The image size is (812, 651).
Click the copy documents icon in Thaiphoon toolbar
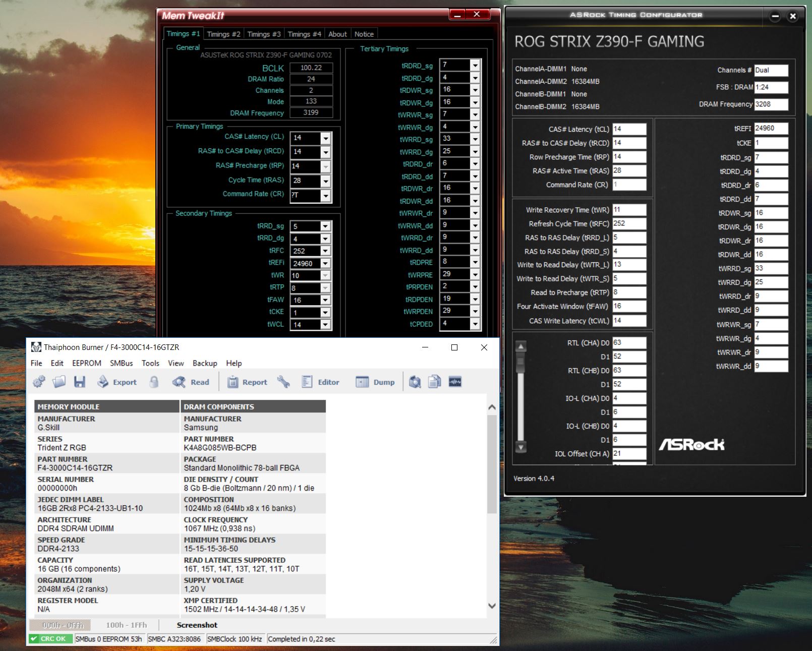click(435, 382)
